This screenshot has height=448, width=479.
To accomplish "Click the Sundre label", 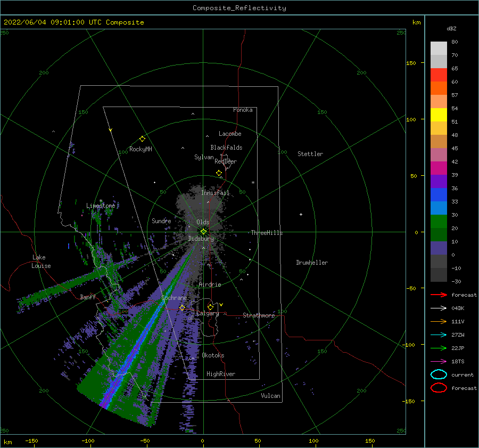I will [x=161, y=221].
